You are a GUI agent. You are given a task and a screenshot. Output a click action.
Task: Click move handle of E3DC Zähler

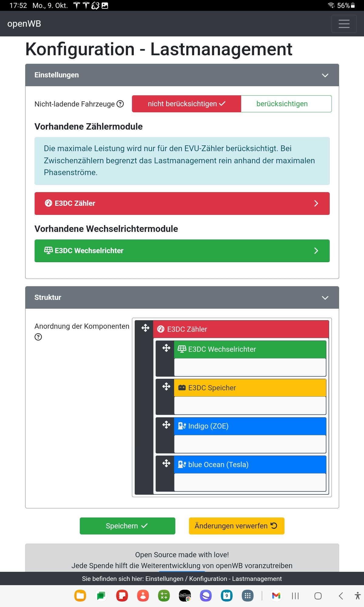tap(145, 328)
